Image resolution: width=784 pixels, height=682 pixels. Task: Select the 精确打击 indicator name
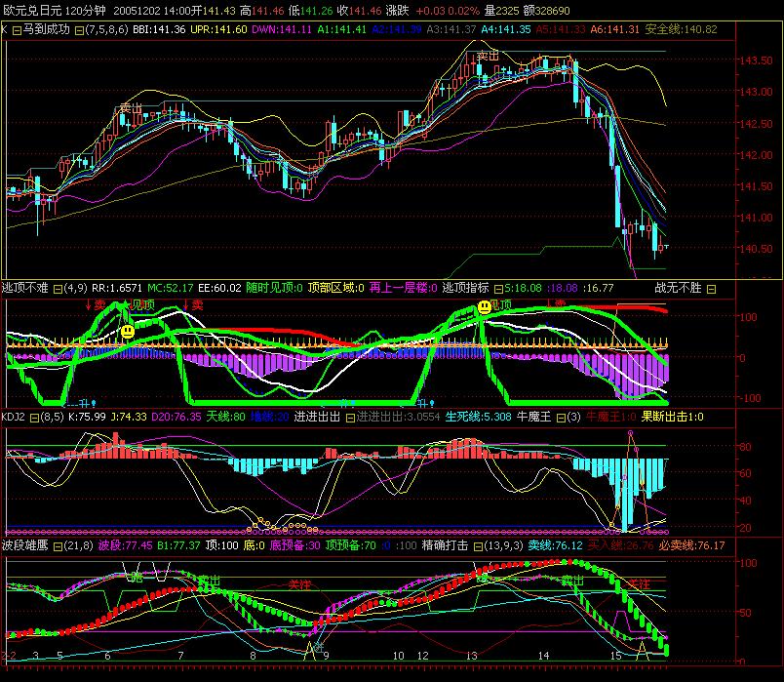coord(445,545)
